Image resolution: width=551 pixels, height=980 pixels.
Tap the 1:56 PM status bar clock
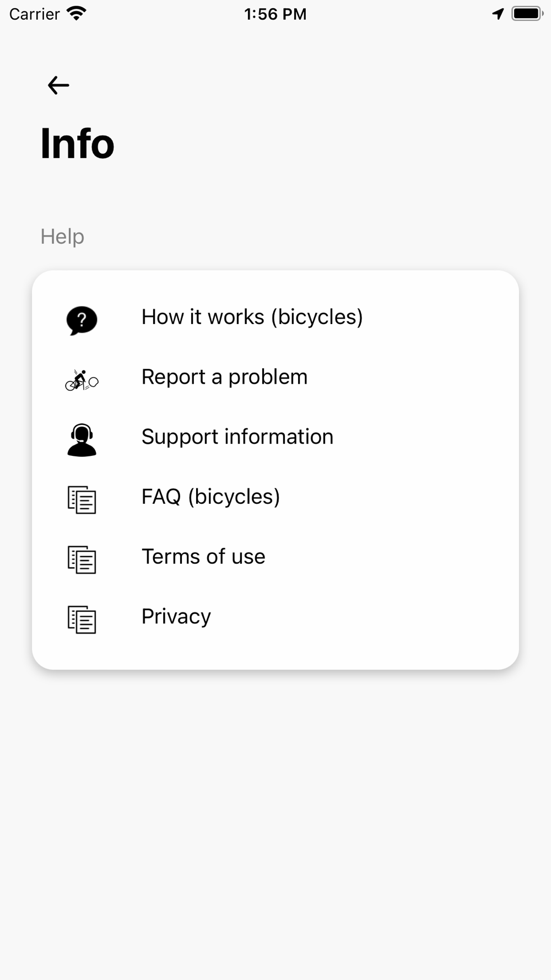pos(275,14)
